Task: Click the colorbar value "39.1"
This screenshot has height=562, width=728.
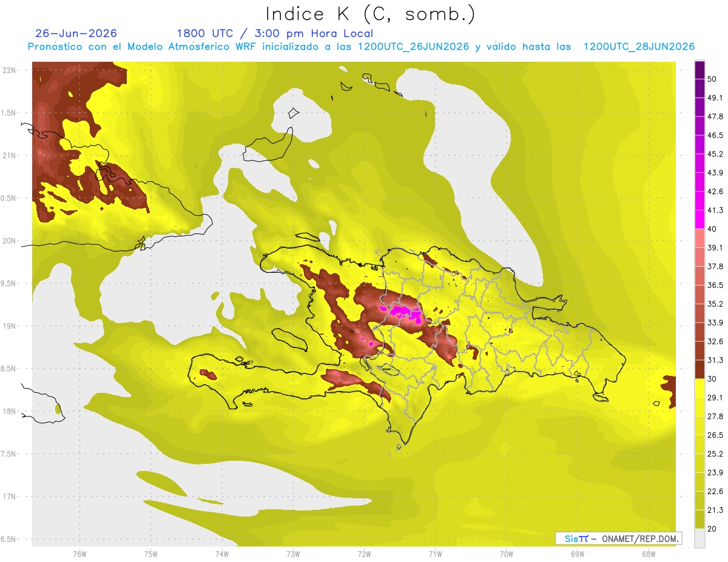Action: [715, 248]
